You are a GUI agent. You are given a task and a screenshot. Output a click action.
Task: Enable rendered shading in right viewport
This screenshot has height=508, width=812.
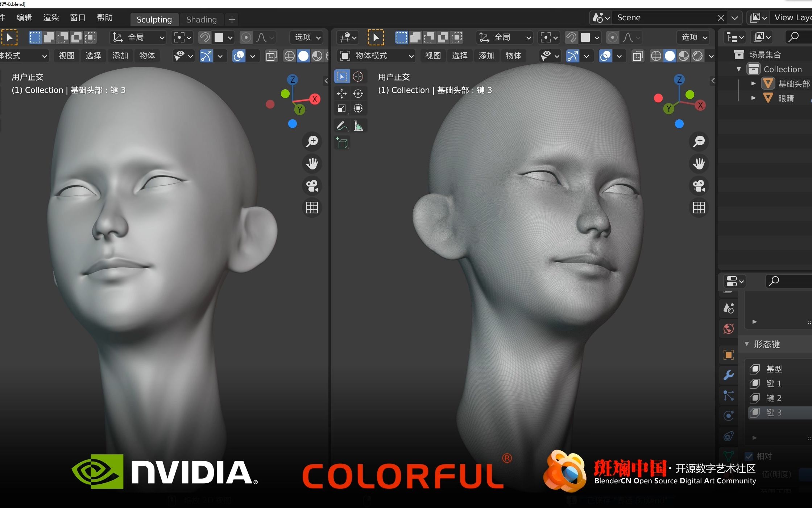pos(697,56)
